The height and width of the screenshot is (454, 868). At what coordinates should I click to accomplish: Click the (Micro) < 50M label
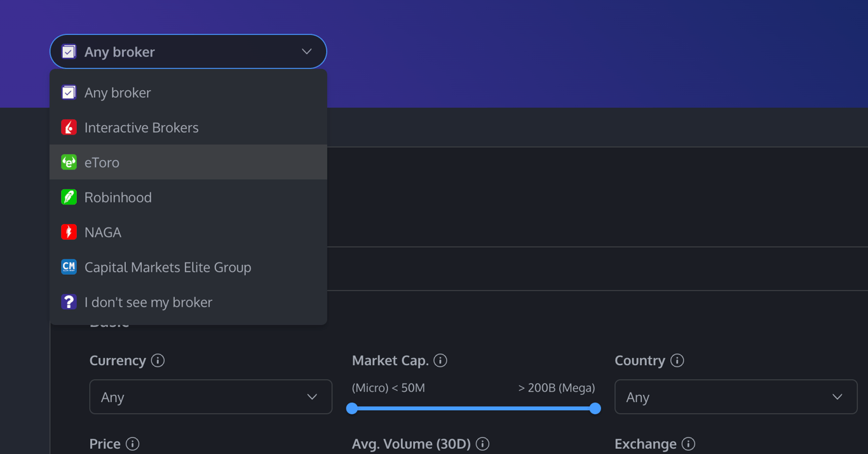click(x=389, y=387)
